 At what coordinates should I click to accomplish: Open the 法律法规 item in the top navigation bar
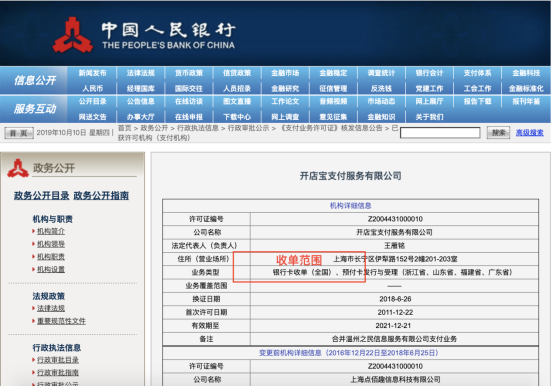tap(141, 73)
